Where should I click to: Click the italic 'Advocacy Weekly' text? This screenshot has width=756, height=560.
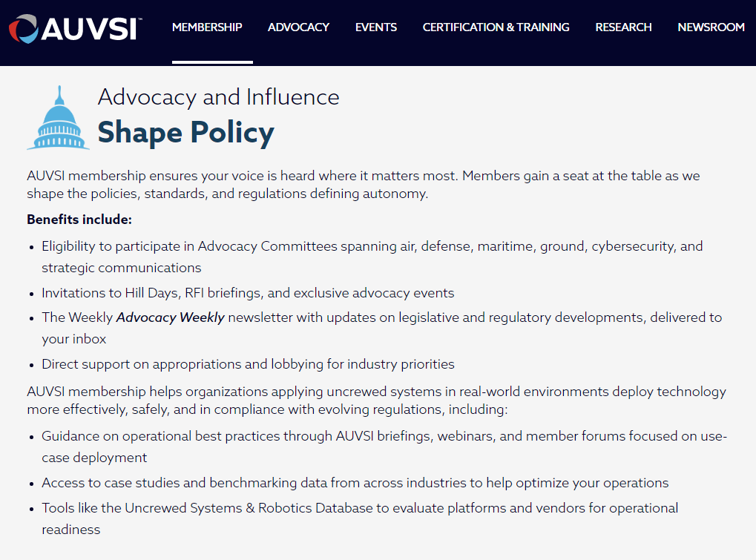point(171,317)
